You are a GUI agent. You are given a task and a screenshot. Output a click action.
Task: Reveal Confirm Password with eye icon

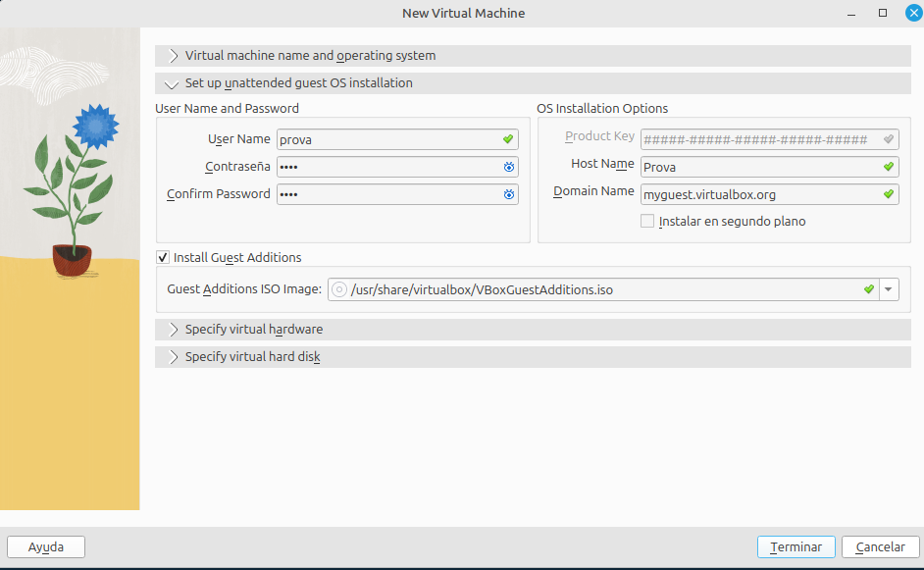[508, 194]
